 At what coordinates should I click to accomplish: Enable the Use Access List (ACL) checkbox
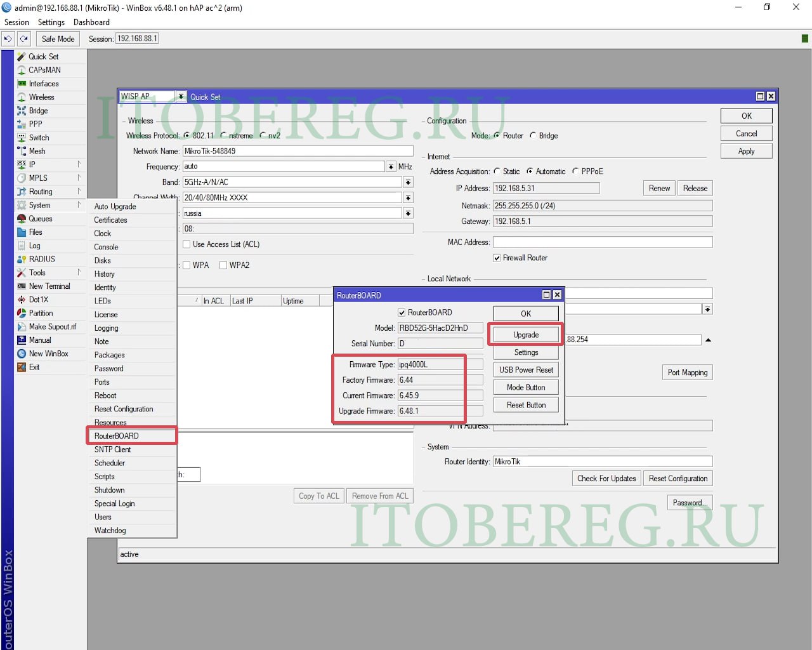tap(187, 244)
